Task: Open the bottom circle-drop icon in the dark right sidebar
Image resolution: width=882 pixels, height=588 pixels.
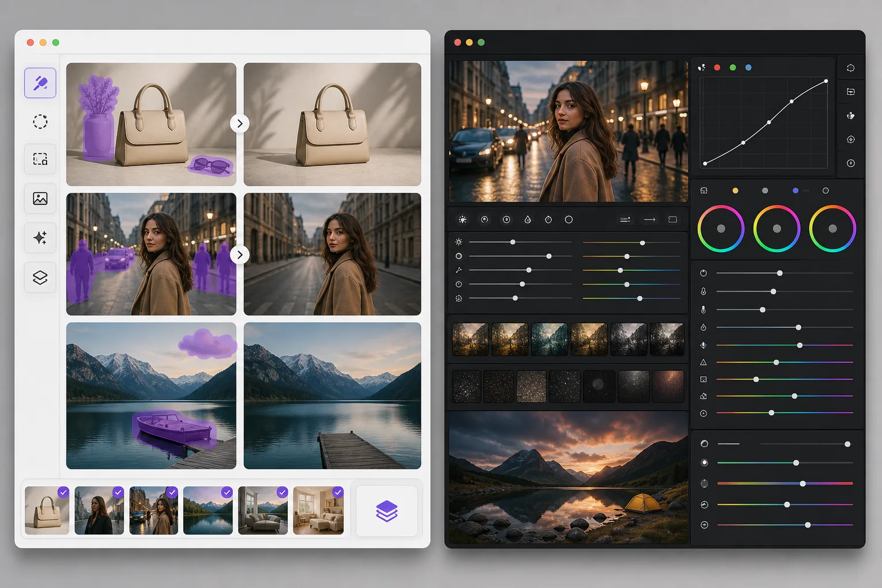Action: pos(850,163)
